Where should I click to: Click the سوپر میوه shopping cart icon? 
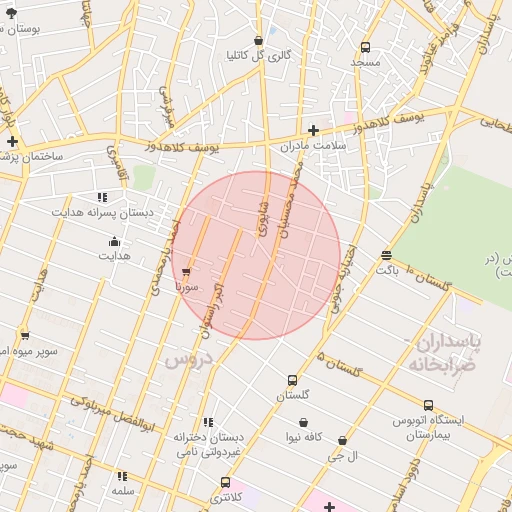click(x=25, y=335)
